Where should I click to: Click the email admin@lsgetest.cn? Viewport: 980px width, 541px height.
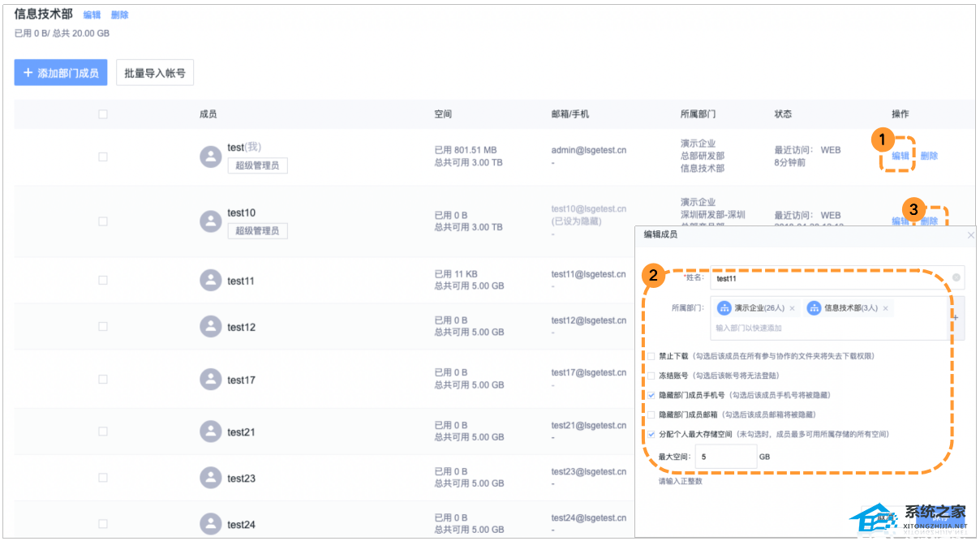point(589,150)
